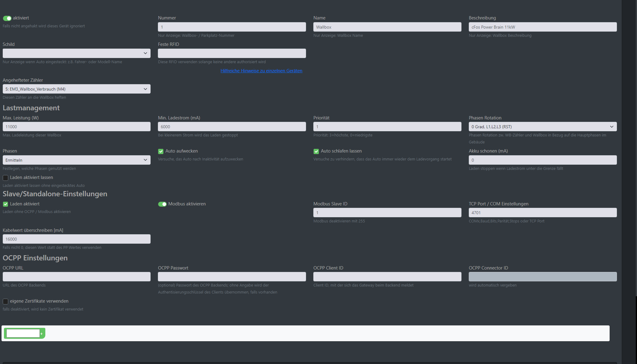Toggle the 'aktiviert' device switch
The image size is (637, 364).
click(7, 18)
